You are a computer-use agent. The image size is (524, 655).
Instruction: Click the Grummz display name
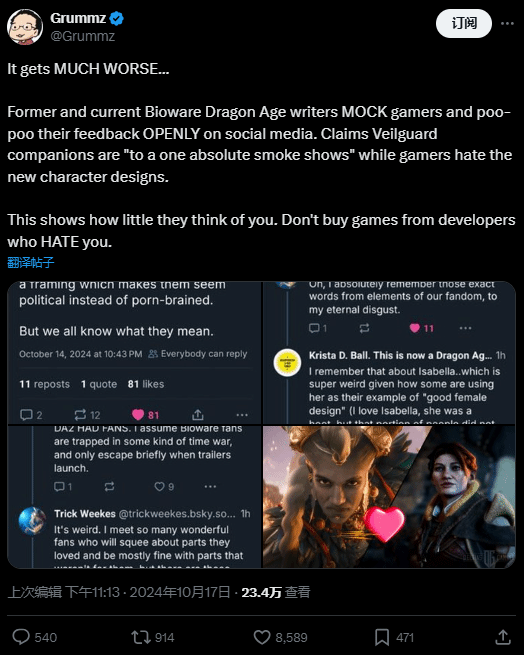click(78, 18)
